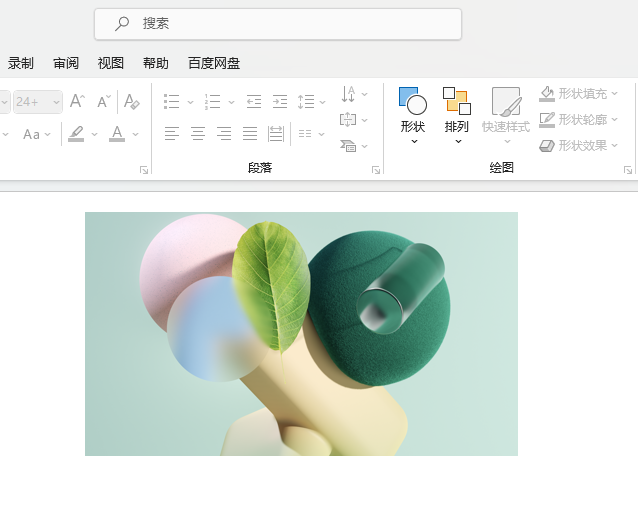Click 形状填充 shape fill

click(573, 94)
